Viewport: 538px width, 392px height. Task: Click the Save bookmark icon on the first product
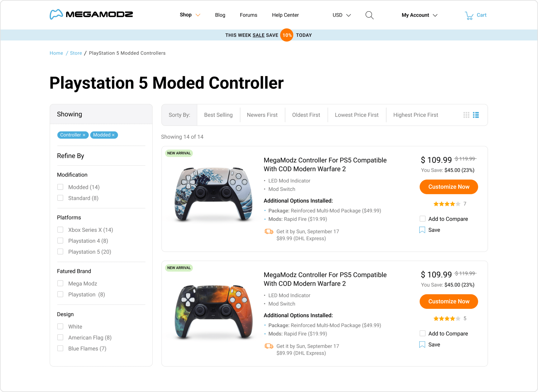tap(422, 230)
